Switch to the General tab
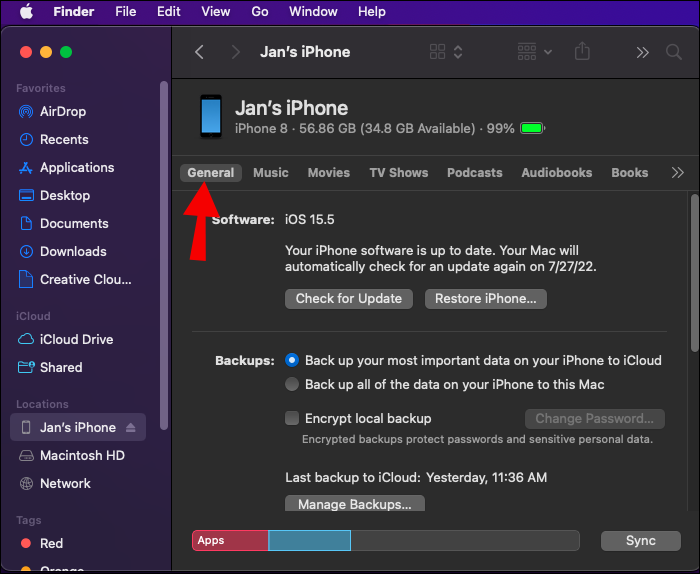This screenshot has width=700, height=574. 210,173
